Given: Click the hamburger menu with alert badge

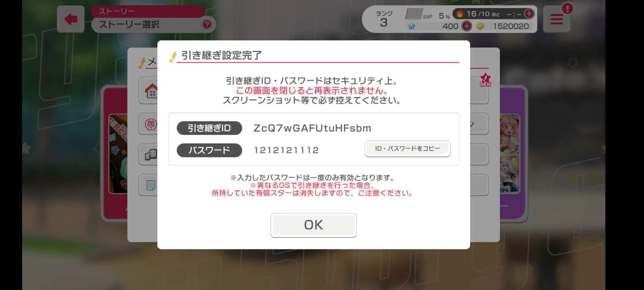Looking at the screenshot, I should click(557, 19).
